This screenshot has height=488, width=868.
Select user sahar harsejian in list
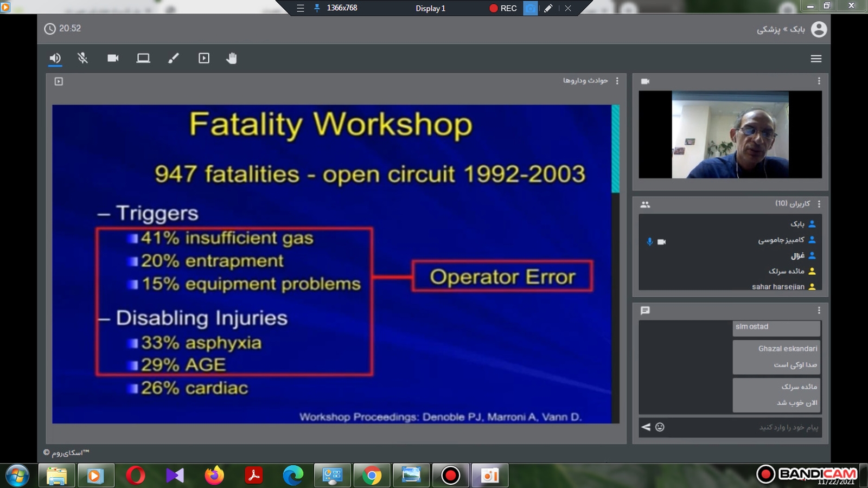[778, 286]
